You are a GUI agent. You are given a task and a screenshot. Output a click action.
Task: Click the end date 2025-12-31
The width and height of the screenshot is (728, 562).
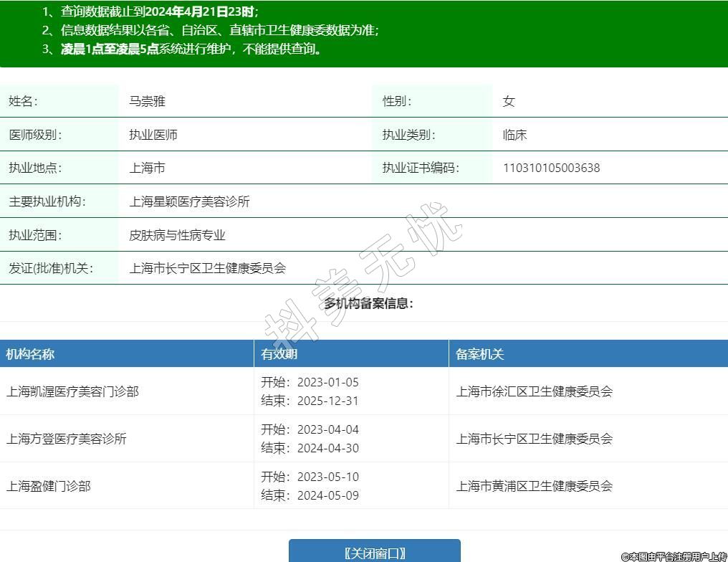click(x=327, y=401)
